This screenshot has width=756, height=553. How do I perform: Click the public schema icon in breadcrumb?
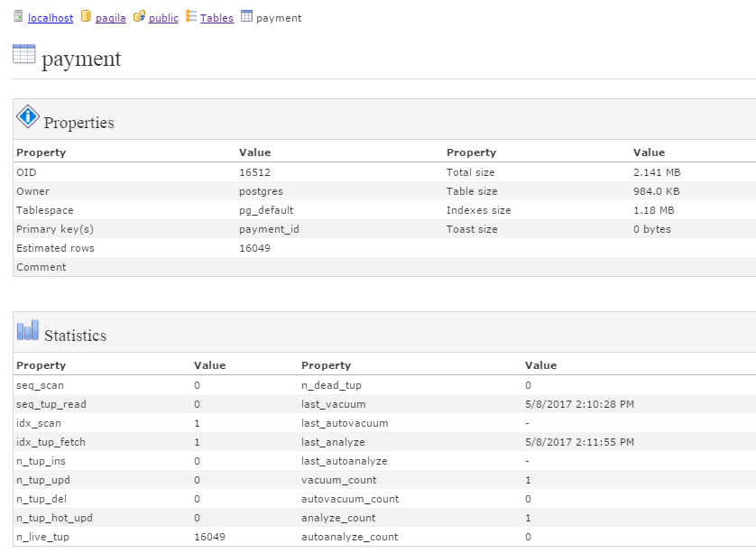click(139, 16)
